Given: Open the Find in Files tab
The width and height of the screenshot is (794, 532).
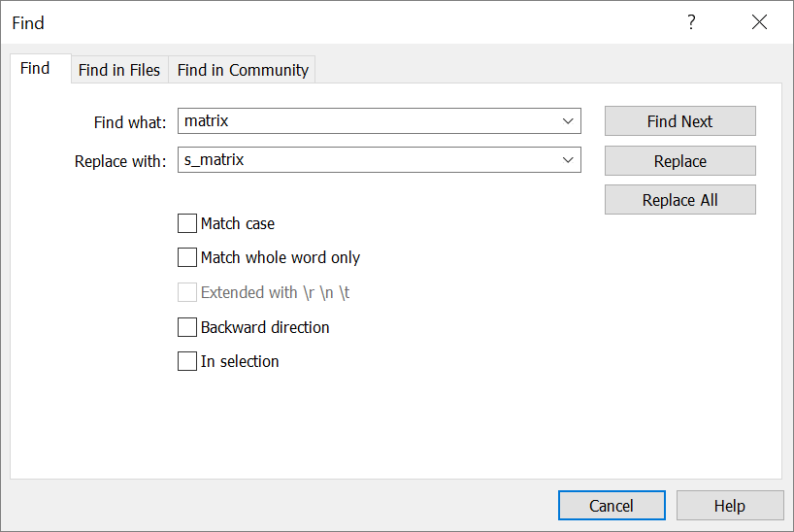Looking at the screenshot, I should (119, 70).
